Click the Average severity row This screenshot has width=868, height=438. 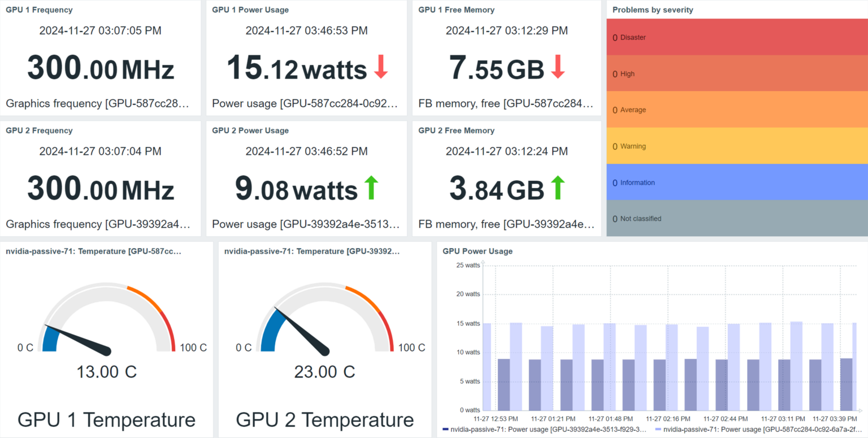point(735,110)
